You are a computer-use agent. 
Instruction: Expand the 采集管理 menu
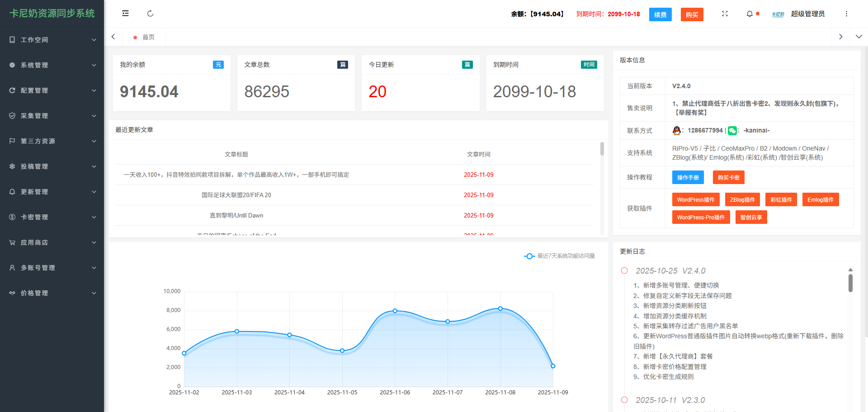pos(12,115)
